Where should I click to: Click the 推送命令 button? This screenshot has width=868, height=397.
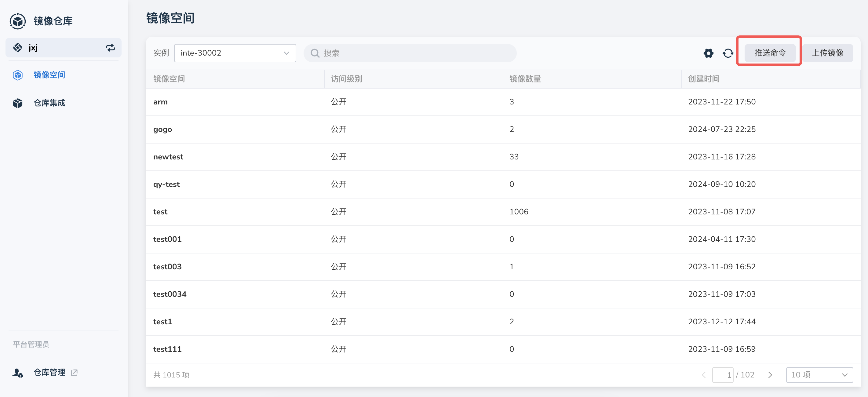coord(770,53)
